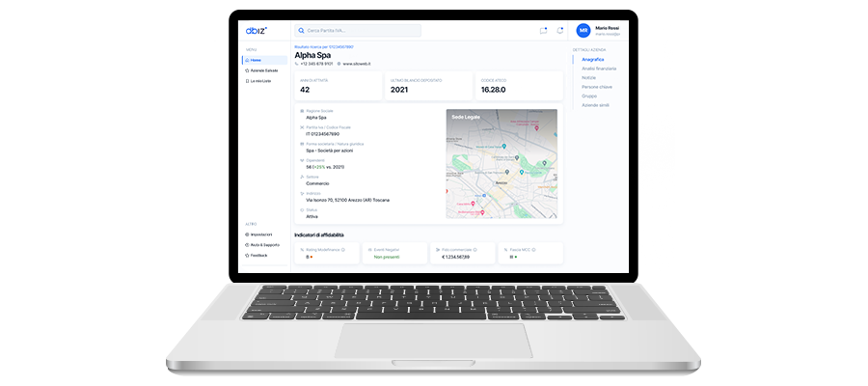Image resolution: width=868 pixels, height=386 pixels.
Task: Click the IT 01234567890 value
Action: click(x=323, y=134)
